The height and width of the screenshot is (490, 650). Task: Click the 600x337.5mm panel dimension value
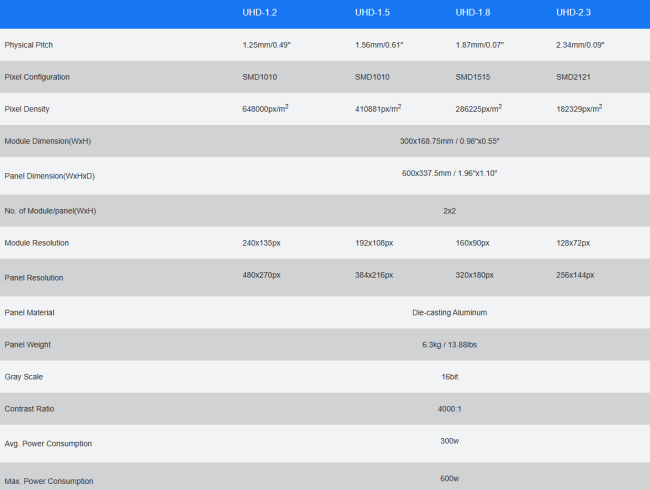pyautogui.click(x=449, y=174)
